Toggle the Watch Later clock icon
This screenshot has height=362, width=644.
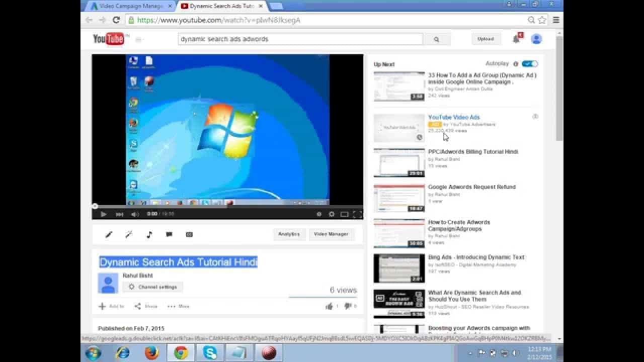click(x=319, y=214)
